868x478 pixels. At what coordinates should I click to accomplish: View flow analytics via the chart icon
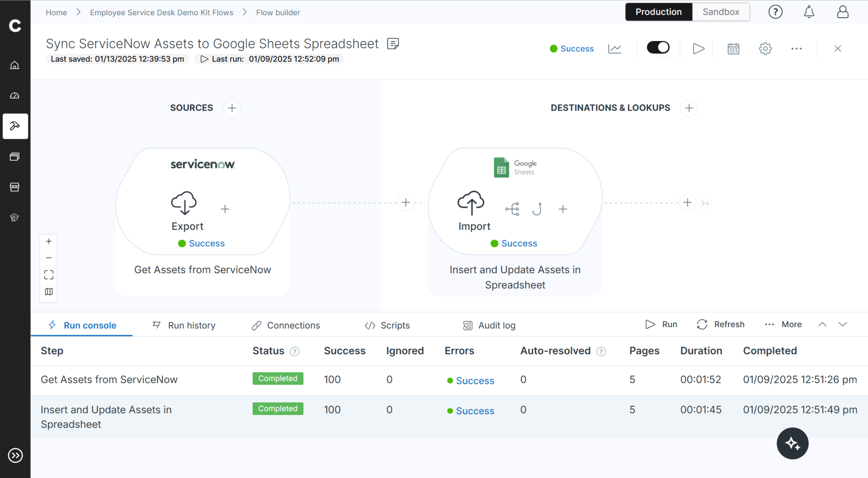(615, 48)
